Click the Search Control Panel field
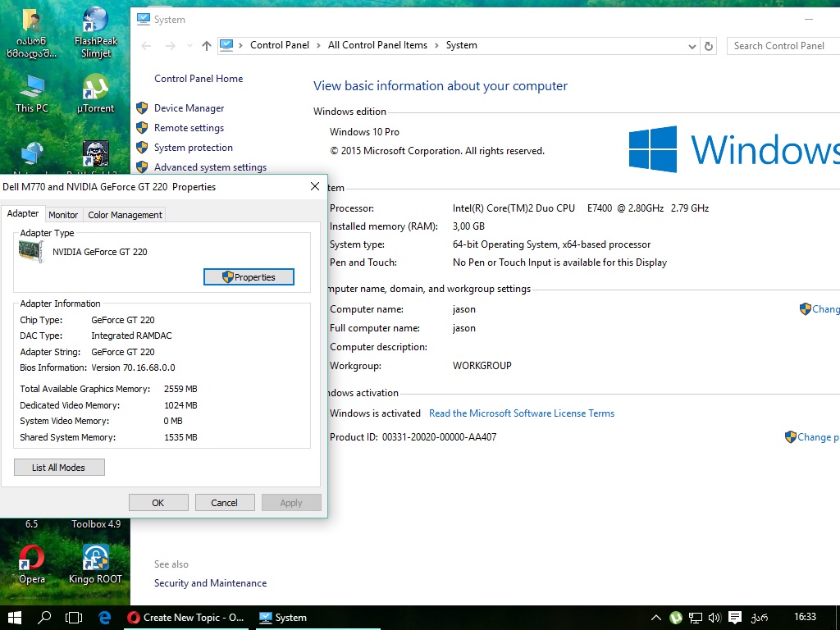Viewport: 840px width, 630px height. click(779, 46)
